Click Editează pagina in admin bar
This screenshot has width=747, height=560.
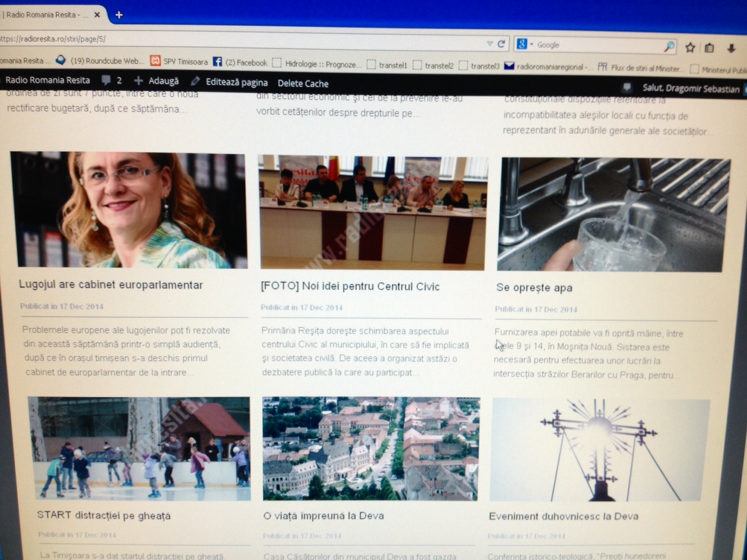(x=229, y=82)
